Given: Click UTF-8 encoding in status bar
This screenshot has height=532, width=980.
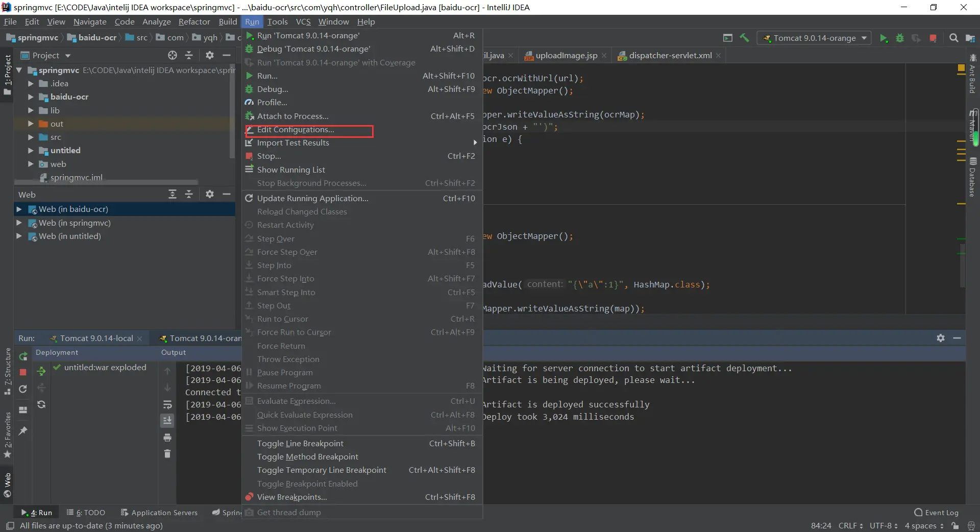Looking at the screenshot, I should (884, 525).
